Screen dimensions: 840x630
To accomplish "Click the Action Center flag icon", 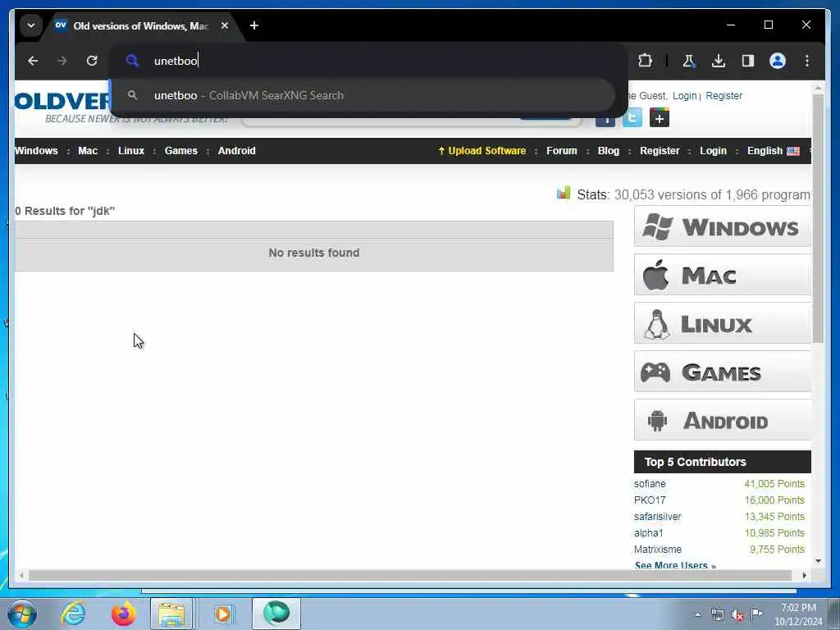I will click(x=756, y=614).
